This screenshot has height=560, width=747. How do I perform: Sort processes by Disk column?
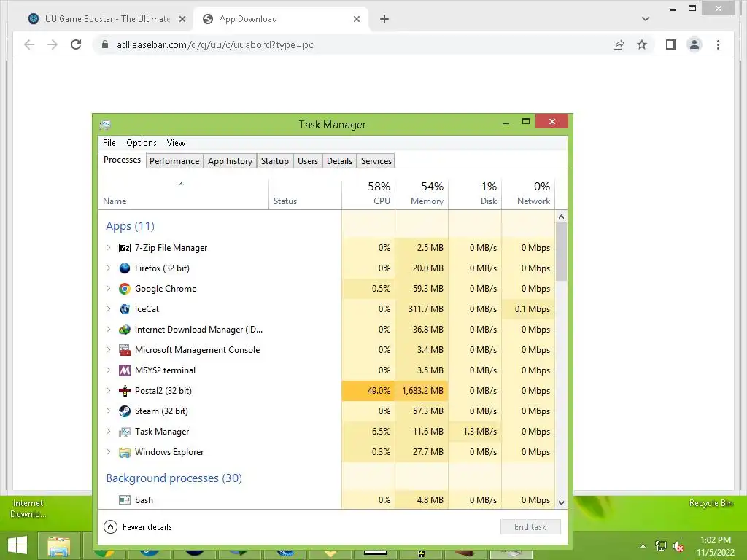(475, 194)
